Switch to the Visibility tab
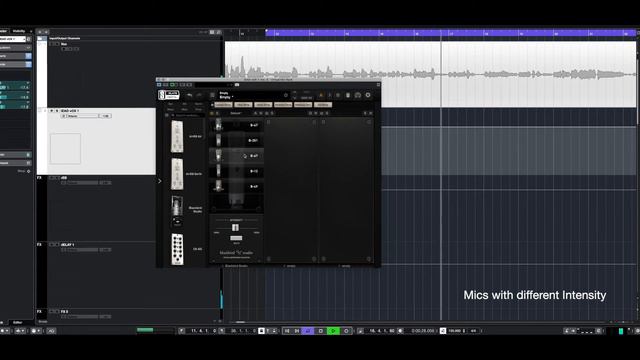The image size is (640, 360). click(x=19, y=31)
